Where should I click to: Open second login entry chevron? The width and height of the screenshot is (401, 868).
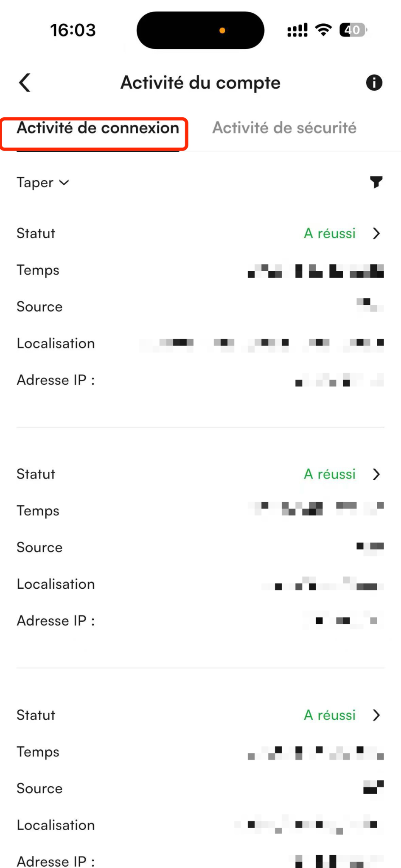point(376,474)
